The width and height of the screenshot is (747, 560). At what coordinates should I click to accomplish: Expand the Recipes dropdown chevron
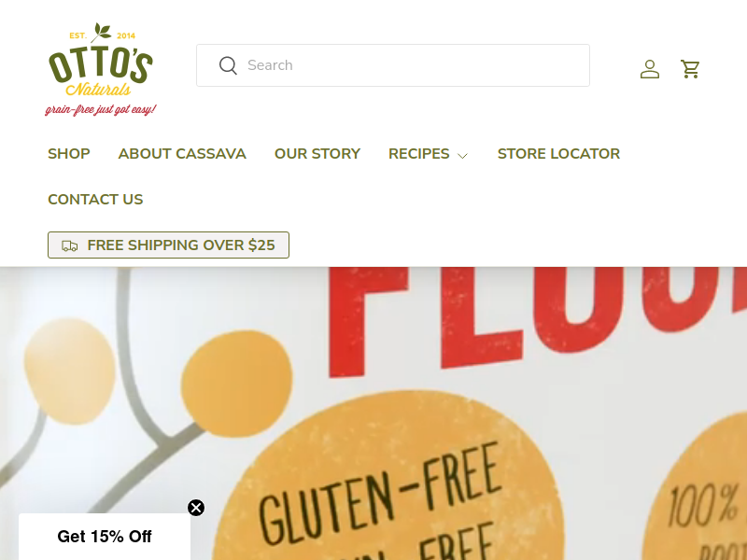(x=462, y=155)
